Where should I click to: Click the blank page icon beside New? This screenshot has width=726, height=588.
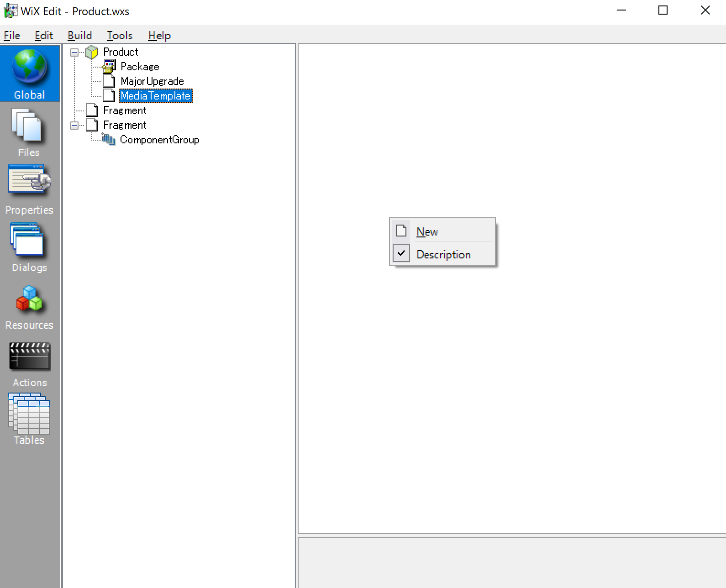(x=401, y=231)
